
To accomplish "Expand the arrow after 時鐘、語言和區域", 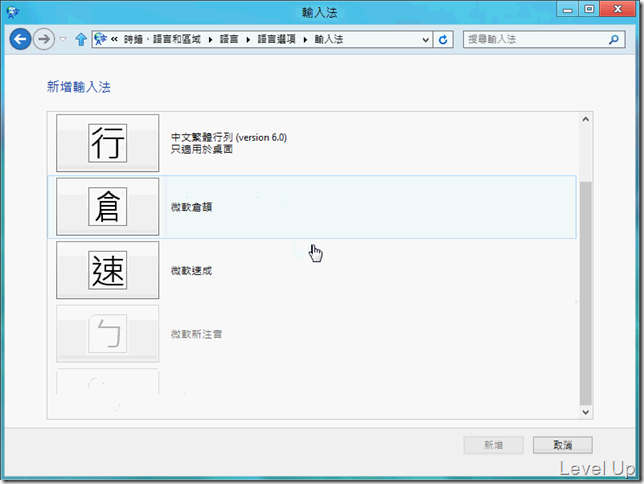I will coord(210,39).
